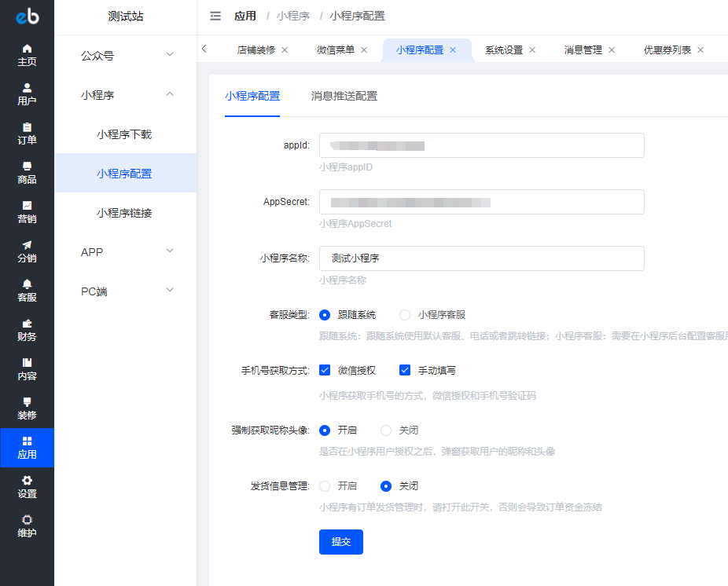The height and width of the screenshot is (586, 728).
Task: Open the 主页 home icon in sidebar
Action: [27, 49]
